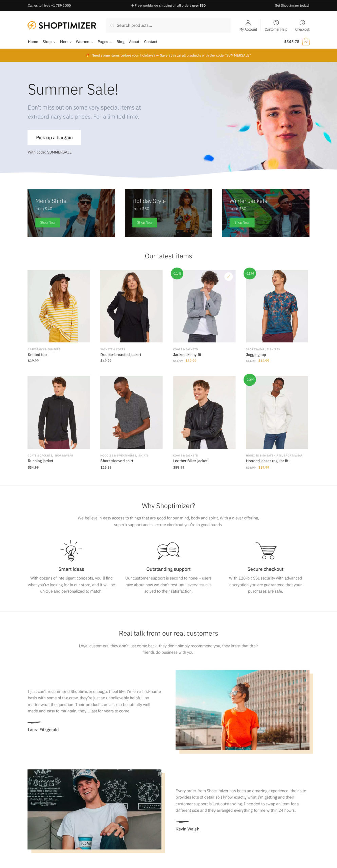The width and height of the screenshot is (337, 868).
Task: Expand the Men dropdown menu
Action: [65, 42]
